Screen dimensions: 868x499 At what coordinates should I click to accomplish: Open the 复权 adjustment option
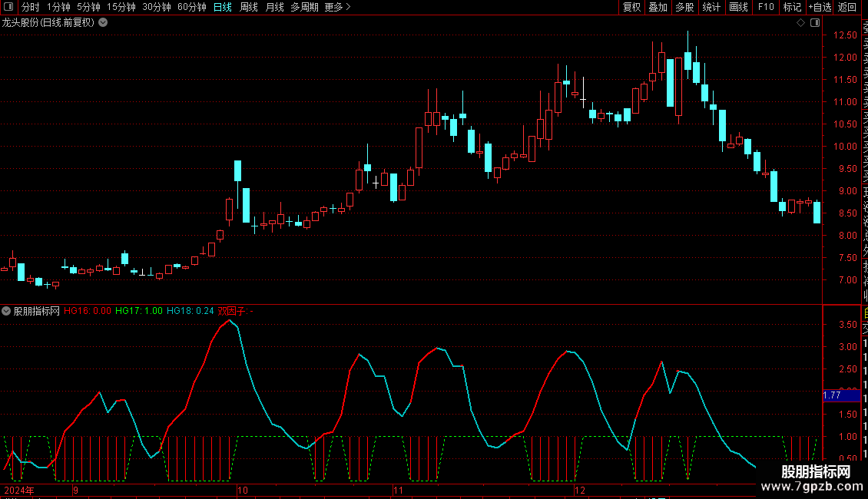coord(631,7)
